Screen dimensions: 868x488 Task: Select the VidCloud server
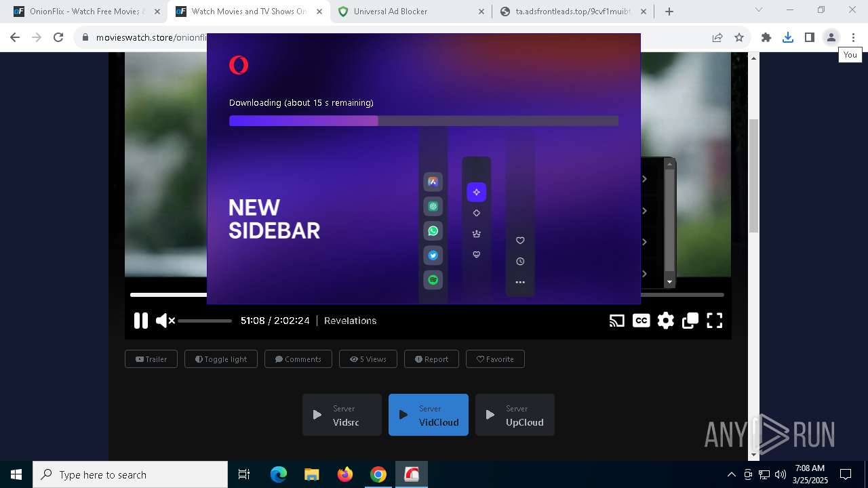pos(429,415)
